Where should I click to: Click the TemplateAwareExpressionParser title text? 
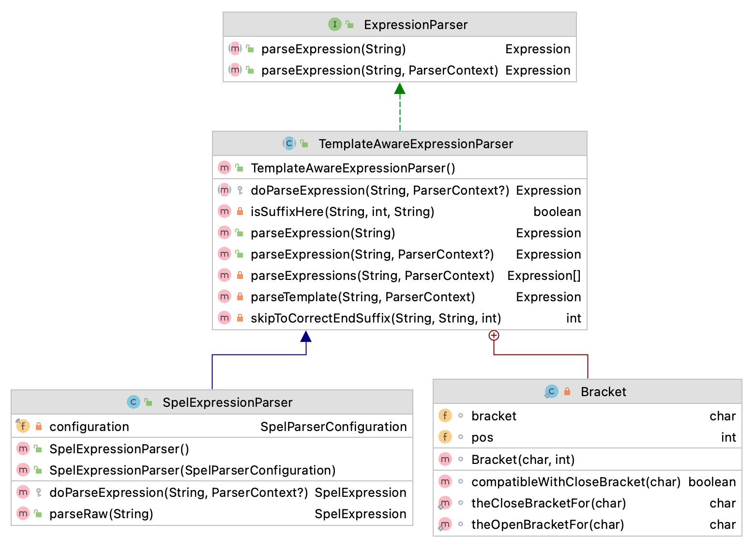415,143
